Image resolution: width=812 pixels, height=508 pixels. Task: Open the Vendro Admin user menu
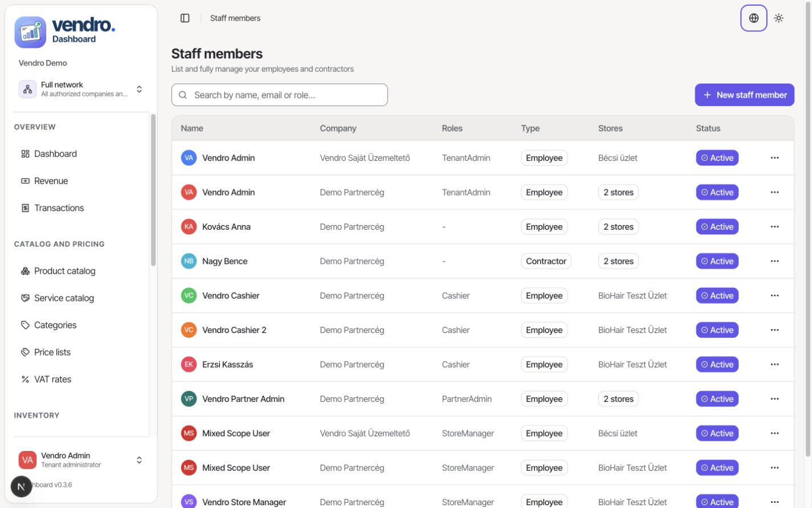point(81,460)
